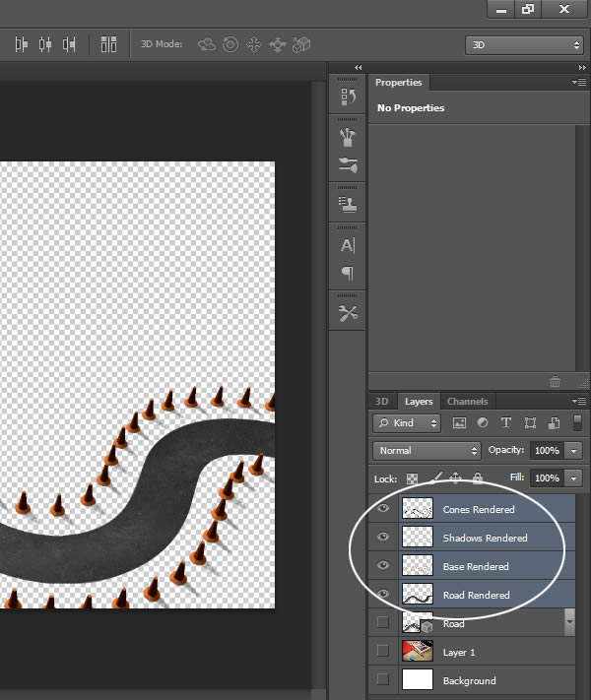Screen dimensions: 591x700
Task: Select the Cones Rendered layer thumbnail
Action: 418,508
